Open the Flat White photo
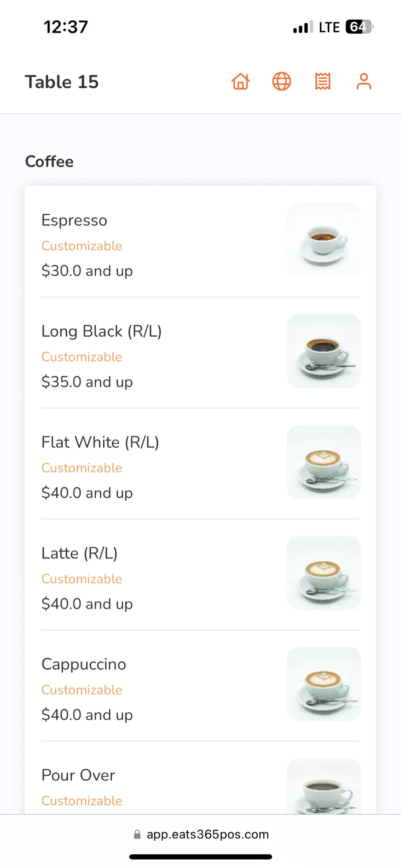The image size is (401, 868). point(323,462)
